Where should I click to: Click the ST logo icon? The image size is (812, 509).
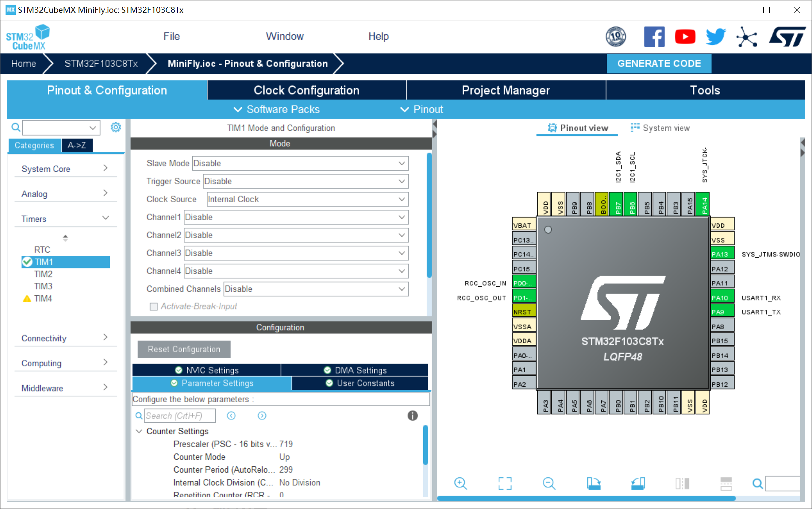click(787, 37)
